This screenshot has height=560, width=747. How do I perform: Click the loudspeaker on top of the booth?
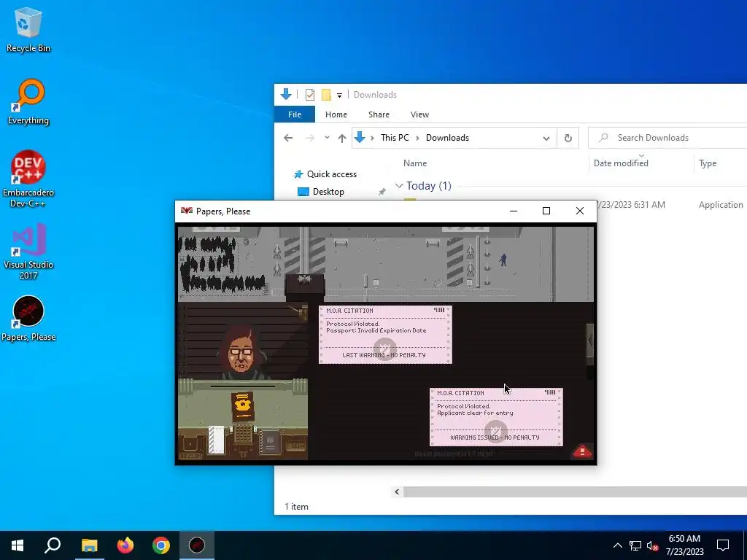[304, 279]
